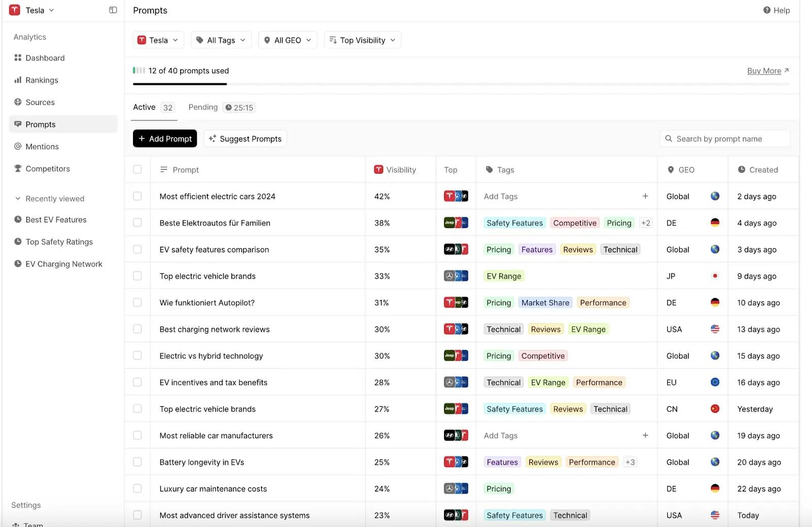Click the search by prompt name field

click(725, 138)
